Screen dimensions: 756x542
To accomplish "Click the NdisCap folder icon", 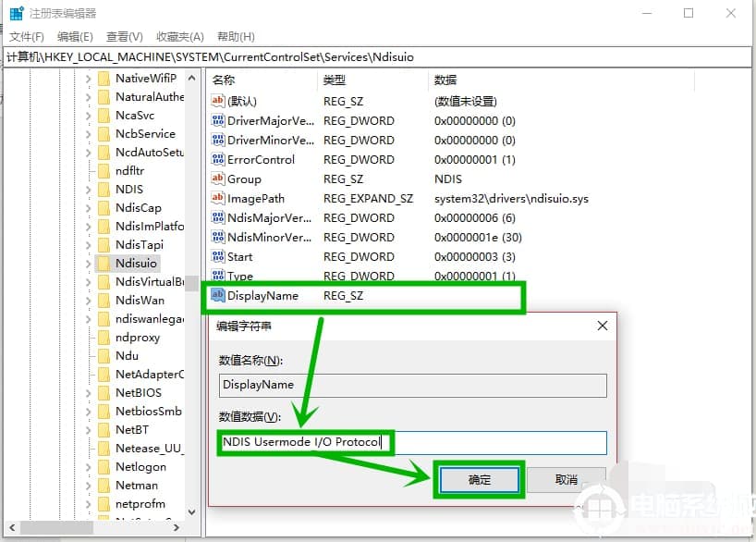I will (x=104, y=208).
